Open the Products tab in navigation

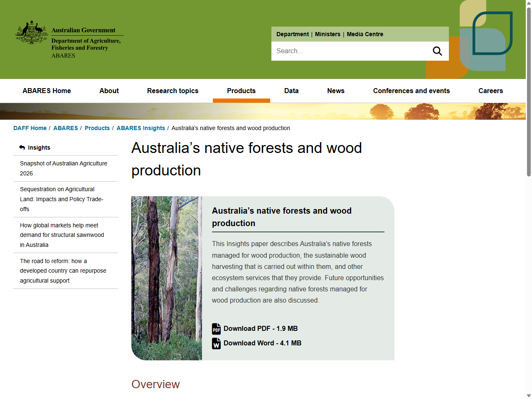click(241, 91)
